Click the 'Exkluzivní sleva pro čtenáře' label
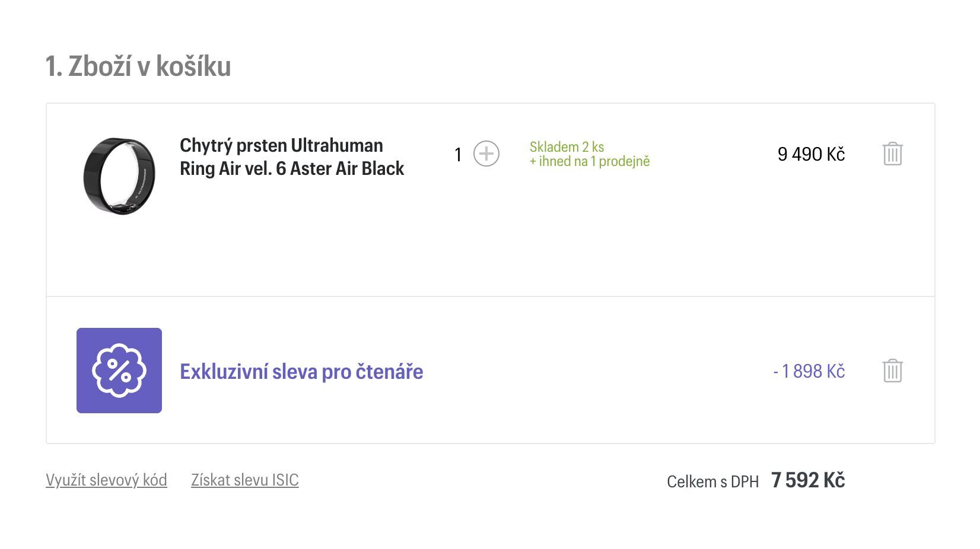Viewport: 980px width, 549px height. point(301,372)
